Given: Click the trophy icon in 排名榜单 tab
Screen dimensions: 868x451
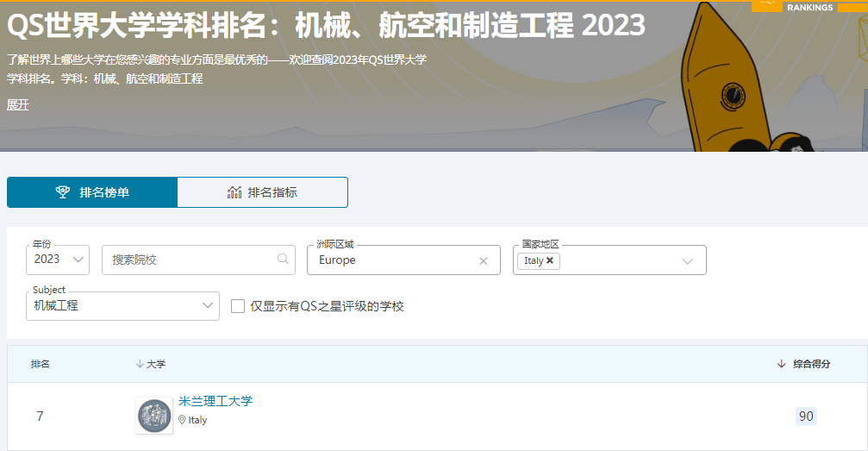Looking at the screenshot, I should click(63, 192).
